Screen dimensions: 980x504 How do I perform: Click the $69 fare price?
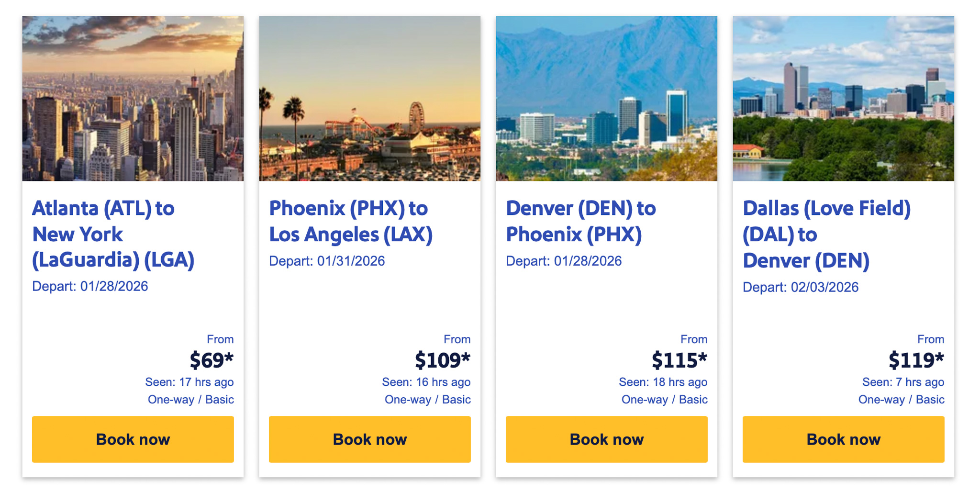coord(211,360)
